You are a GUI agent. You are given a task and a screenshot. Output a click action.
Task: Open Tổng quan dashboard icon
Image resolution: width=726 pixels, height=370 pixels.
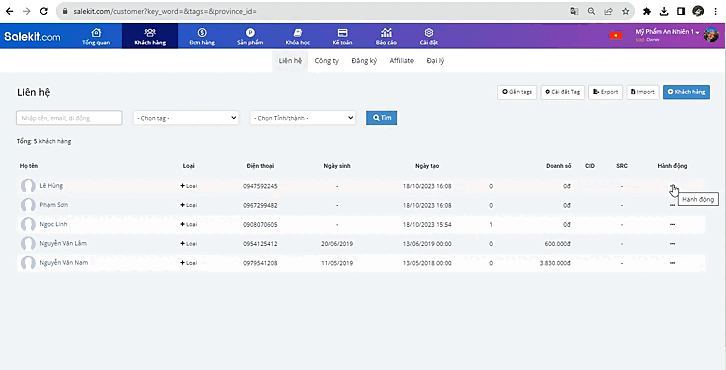(96, 32)
